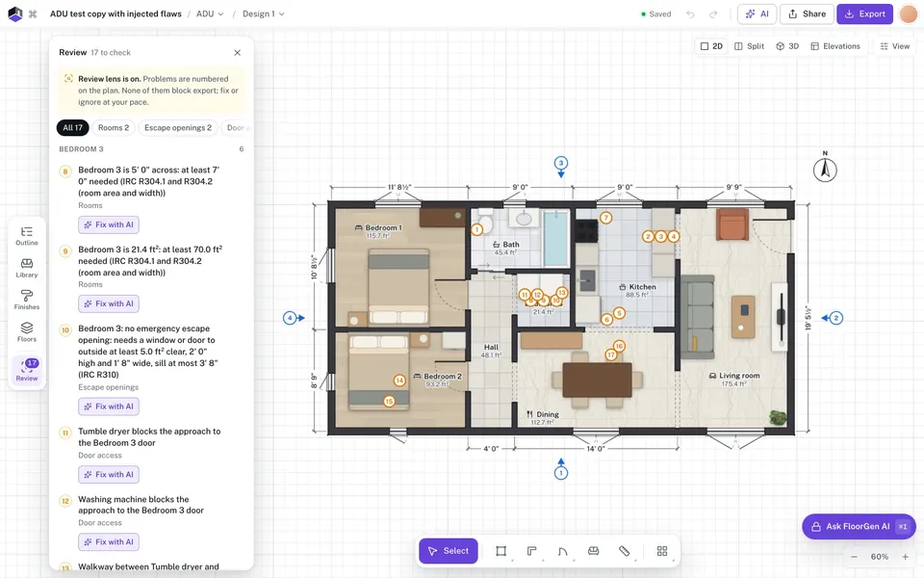924x578 pixels.
Task: Click the north compass icon
Action: [x=825, y=170]
